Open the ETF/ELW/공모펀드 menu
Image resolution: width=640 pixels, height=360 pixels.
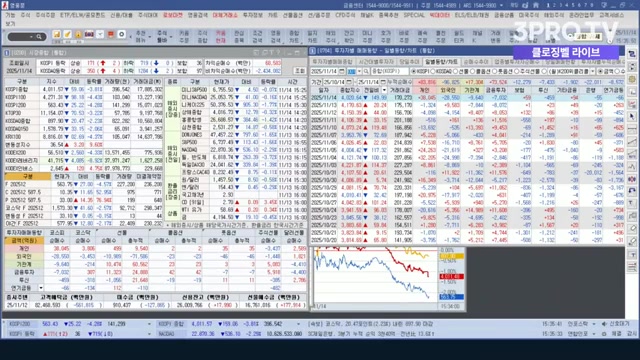click(82, 15)
